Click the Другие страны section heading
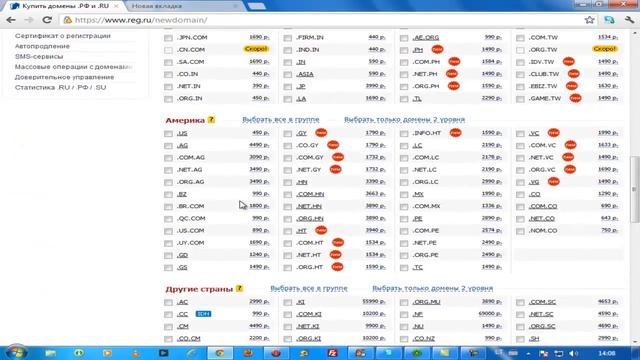The image size is (640, 360). [x=199, y=289]
